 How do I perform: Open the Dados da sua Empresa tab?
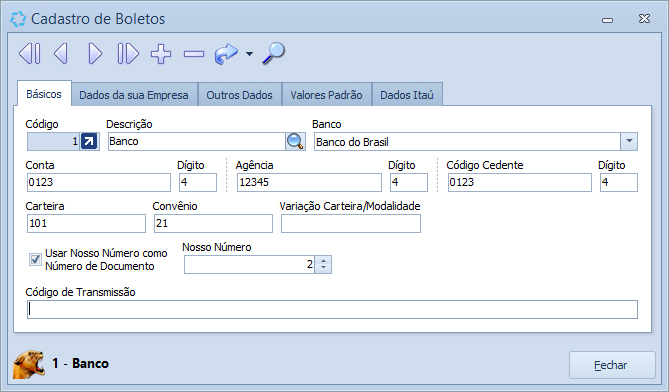134,95
